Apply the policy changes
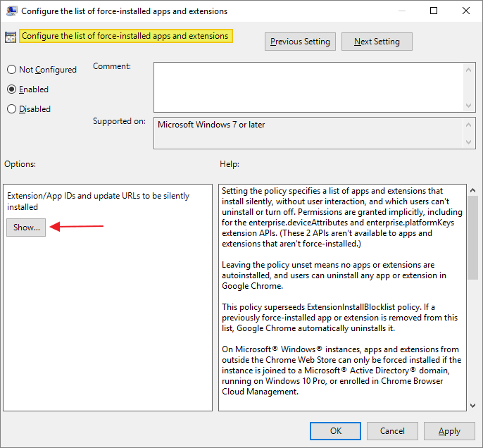The image size is (483, 448). 449,431
